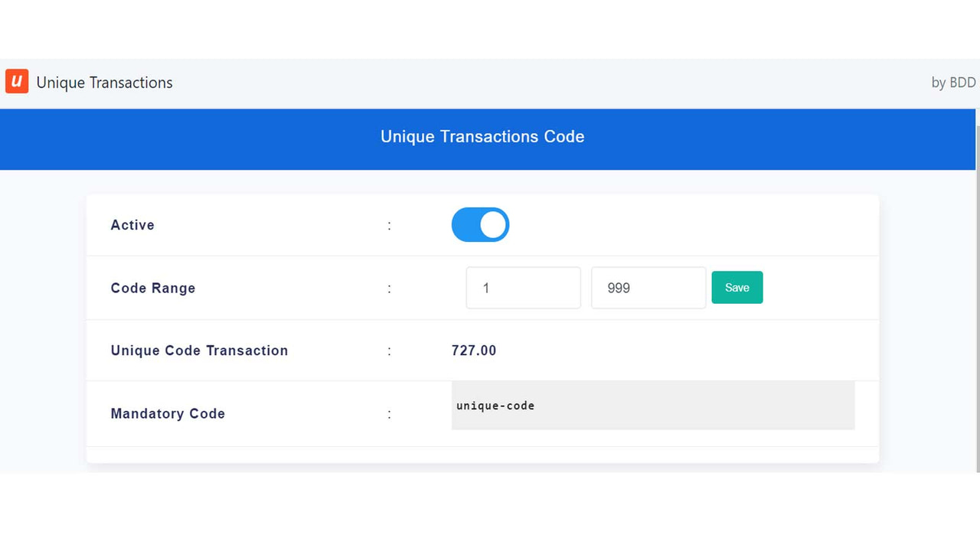Select the code range end field showing 999
980x551 pixels.
click(x=648, y=287)
